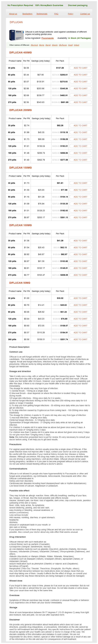98x644 pixels.
Task: Add 60 pills of Diflucan 150mg to cart
Action: pyautogui.click(x=80, y=190)
